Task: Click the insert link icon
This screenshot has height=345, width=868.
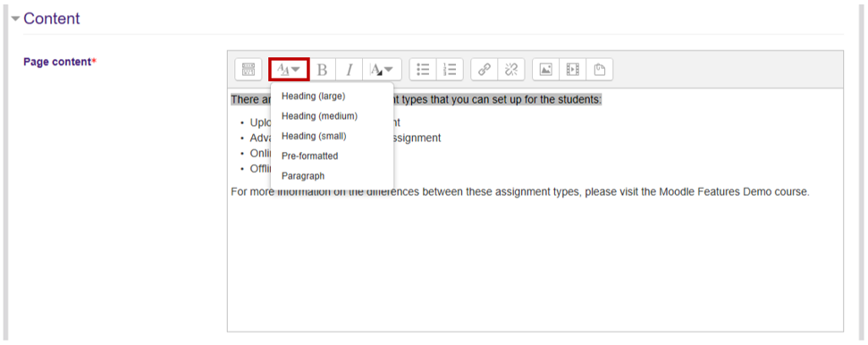Action: click(x=485, y=70)
